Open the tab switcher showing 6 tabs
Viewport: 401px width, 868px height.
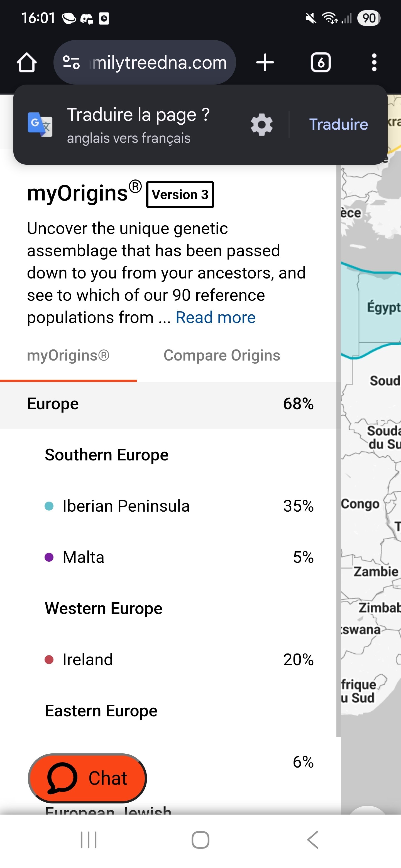coord(320,63)
